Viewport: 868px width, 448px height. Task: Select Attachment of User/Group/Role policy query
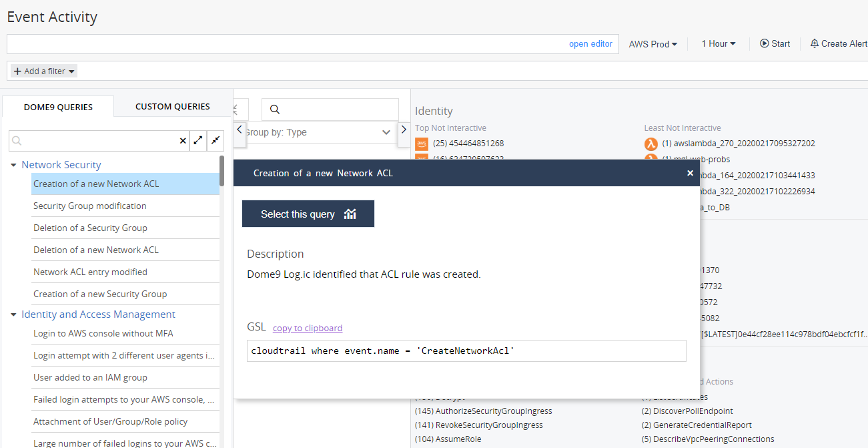pos(125,421)
